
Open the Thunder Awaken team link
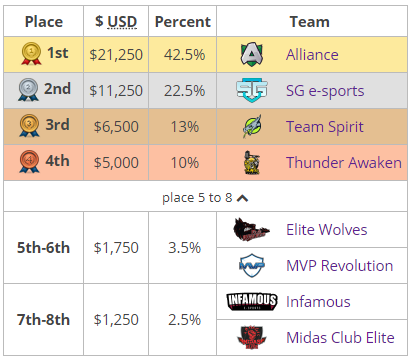tap(344, 163)
